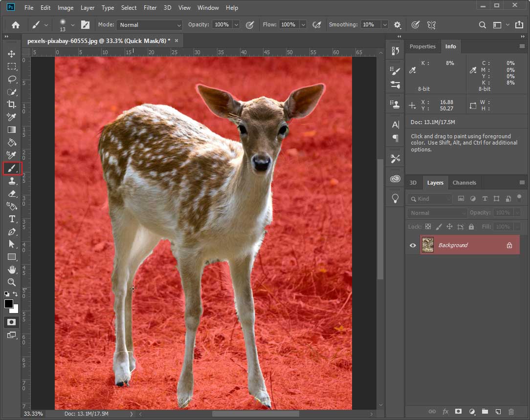Open the brush blend Mode dropdown
The width and height of the screenshot is (530, 420).
[149, 24]
